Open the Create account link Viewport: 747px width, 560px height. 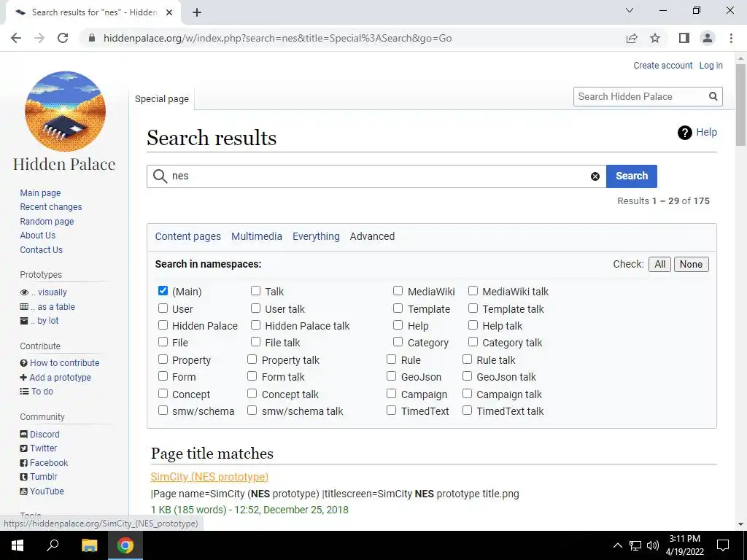(662, 66)
